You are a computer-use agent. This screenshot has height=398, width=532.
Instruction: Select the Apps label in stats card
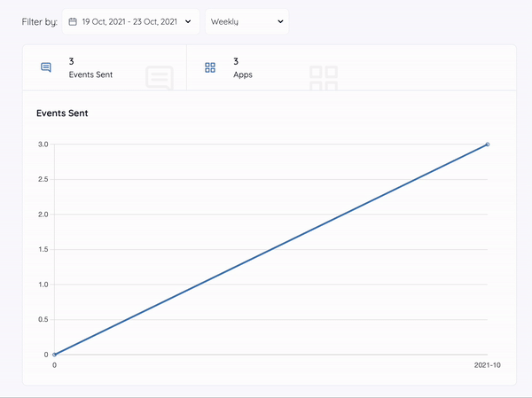pyautogui.click(x=243, y=74)
